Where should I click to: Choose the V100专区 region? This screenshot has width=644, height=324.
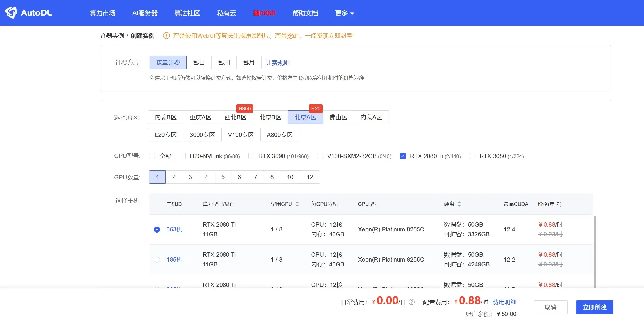tap(241, 135)
